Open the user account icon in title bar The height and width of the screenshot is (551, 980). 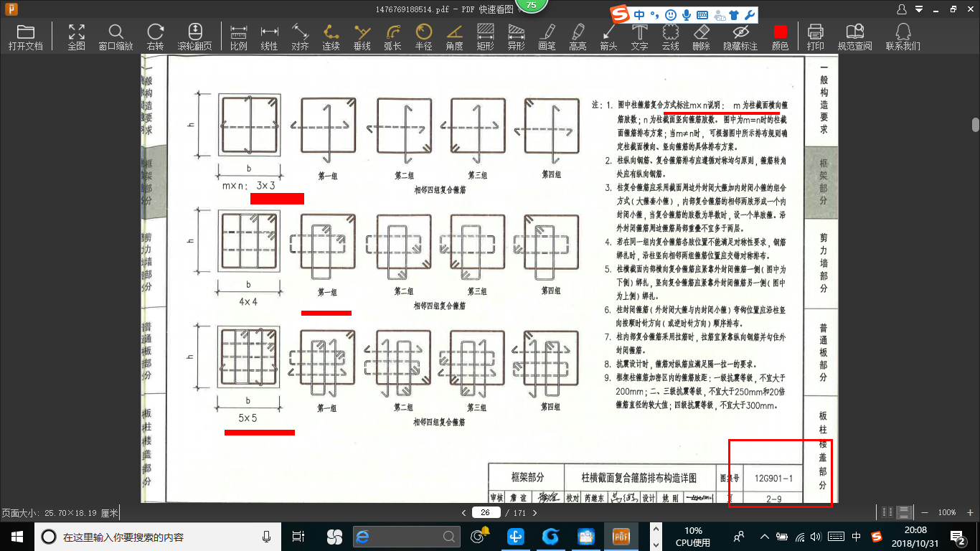pos(903,9)
